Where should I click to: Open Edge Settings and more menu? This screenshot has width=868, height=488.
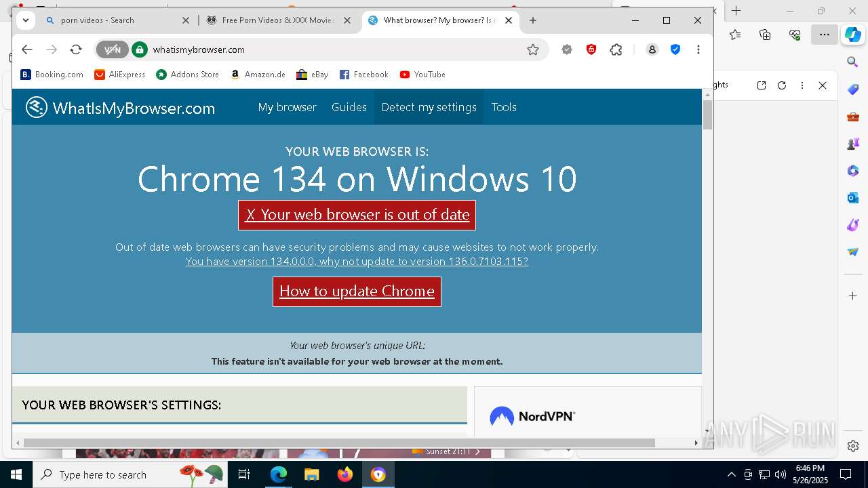825,35
